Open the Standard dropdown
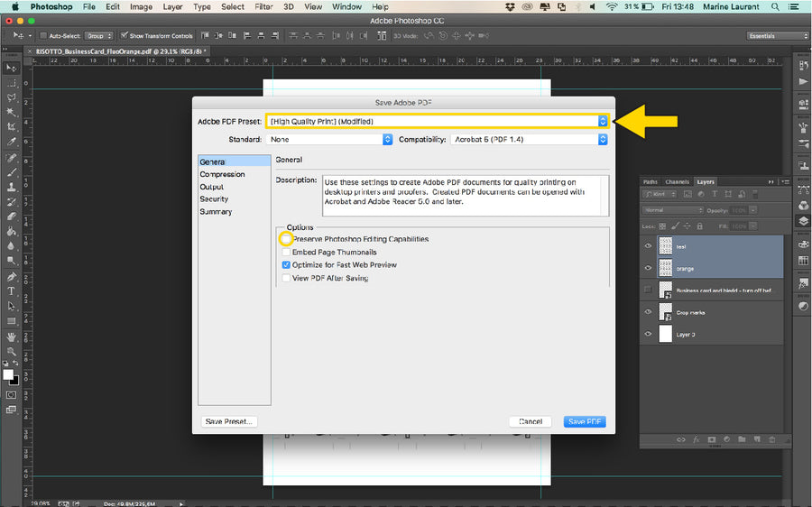This screenshot has height=507, width=812. [329, 139]
